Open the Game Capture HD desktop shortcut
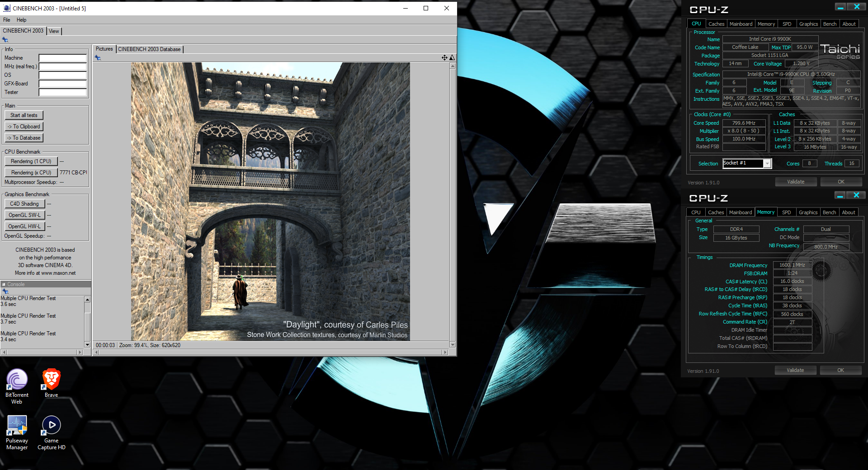Screen dimensions: 868x470 51,432
